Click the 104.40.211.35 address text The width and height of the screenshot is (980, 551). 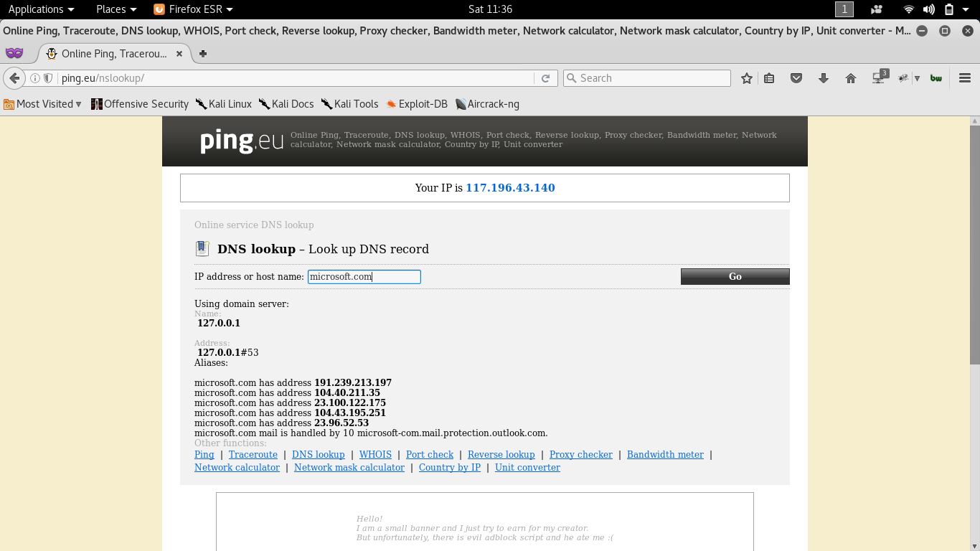(347, 392)
